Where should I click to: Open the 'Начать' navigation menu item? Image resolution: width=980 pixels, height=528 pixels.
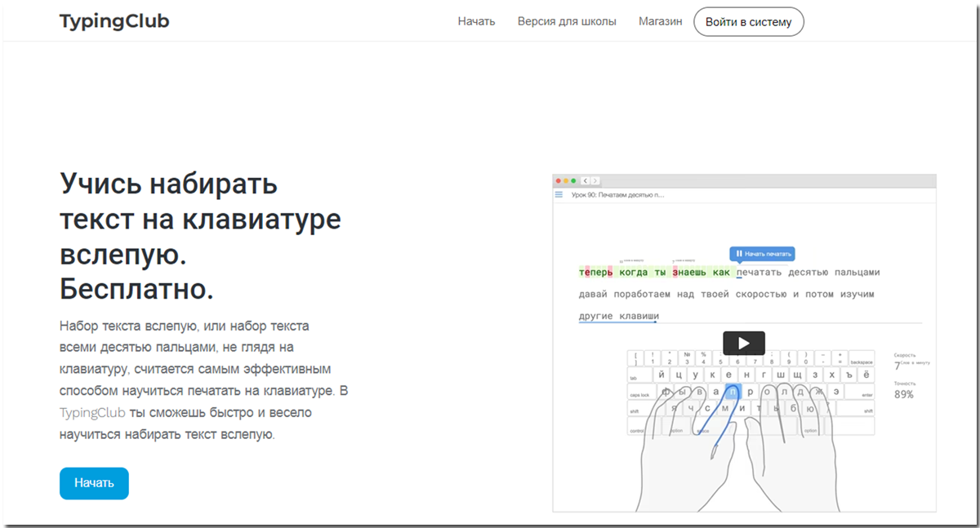476,22
